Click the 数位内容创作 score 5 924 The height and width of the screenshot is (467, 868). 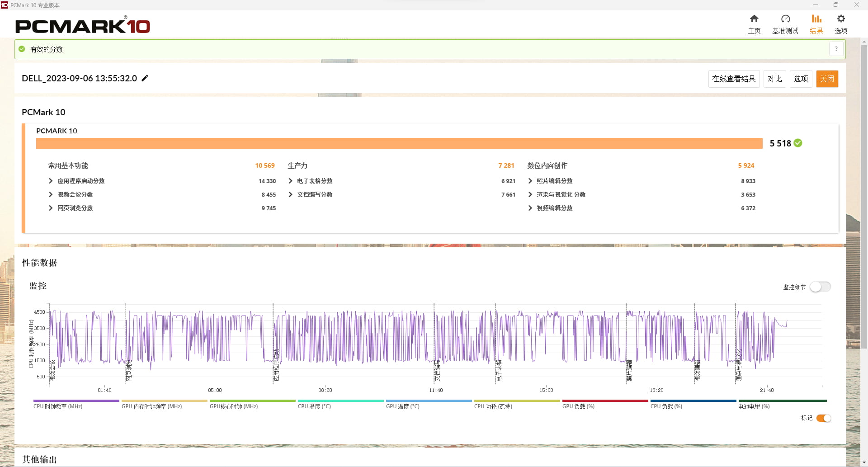click(746, 165)
